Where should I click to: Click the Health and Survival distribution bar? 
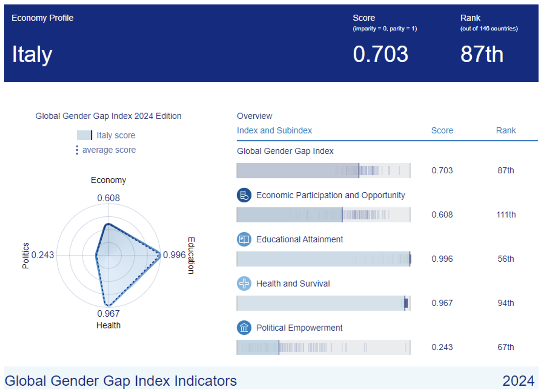pos(323,303)
